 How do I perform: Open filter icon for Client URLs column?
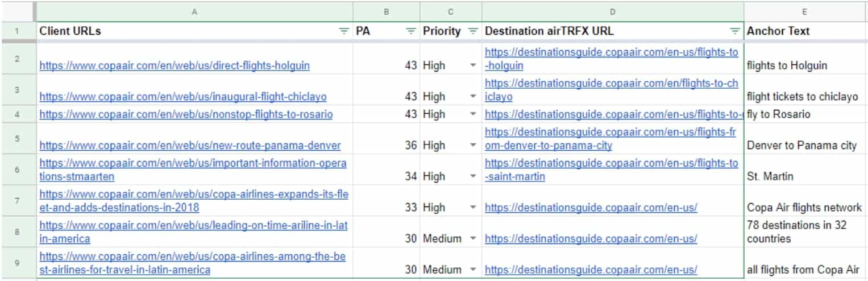click(x=343, y=32)
